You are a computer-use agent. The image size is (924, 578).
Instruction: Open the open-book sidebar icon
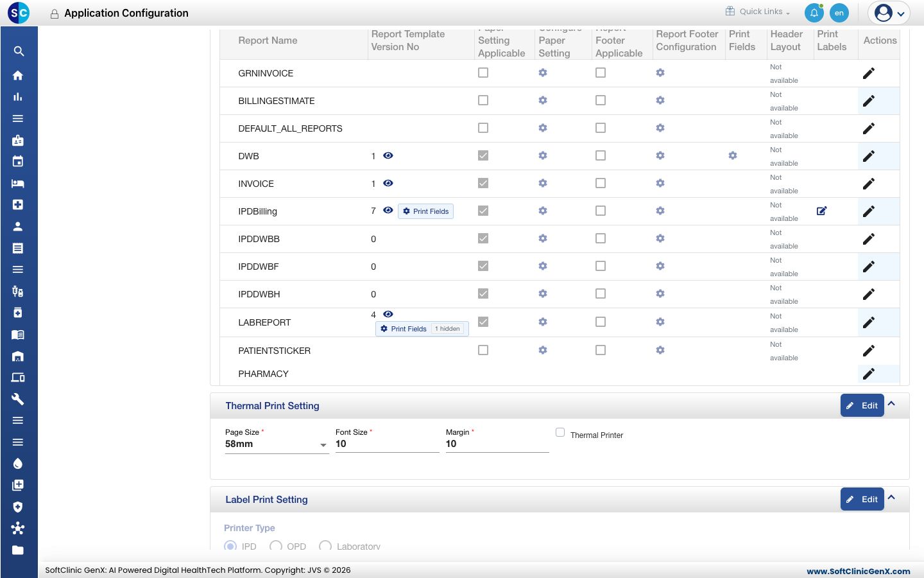[18, 334]
